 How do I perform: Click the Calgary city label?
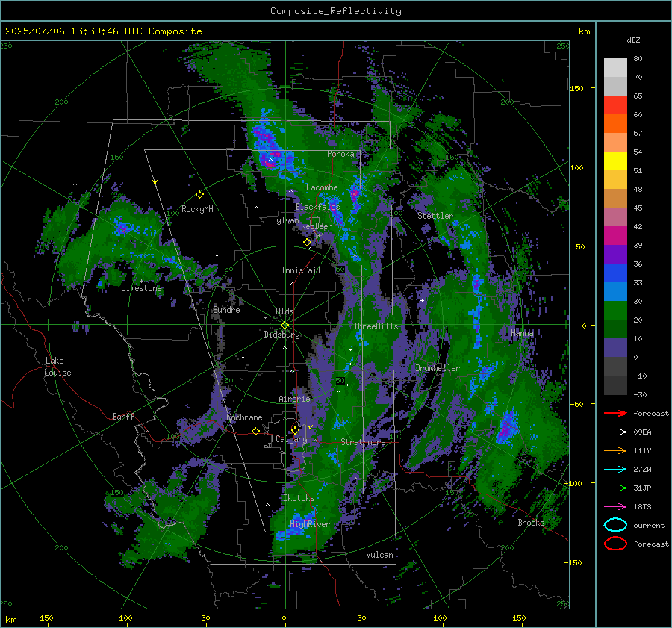(x=291, y=439)
